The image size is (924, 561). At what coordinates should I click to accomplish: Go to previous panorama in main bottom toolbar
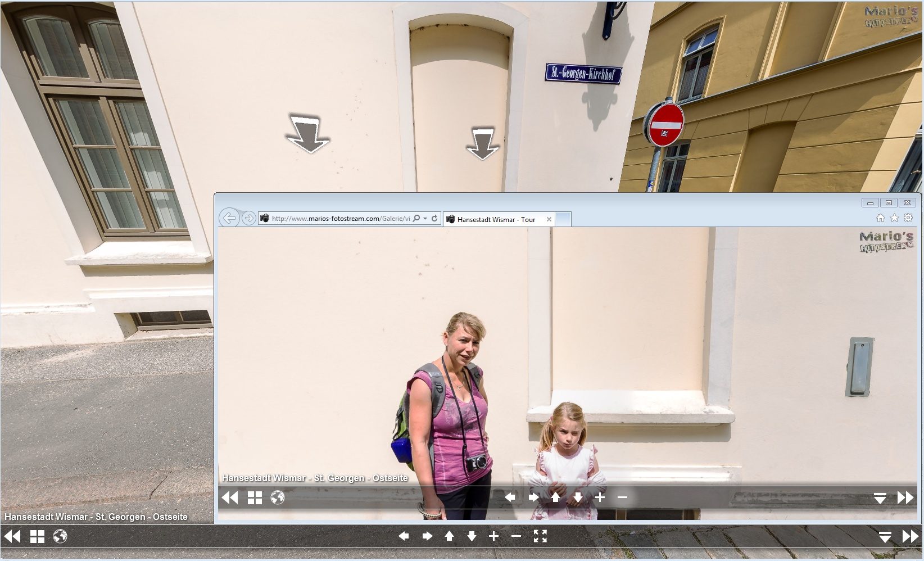pos(12,537)
